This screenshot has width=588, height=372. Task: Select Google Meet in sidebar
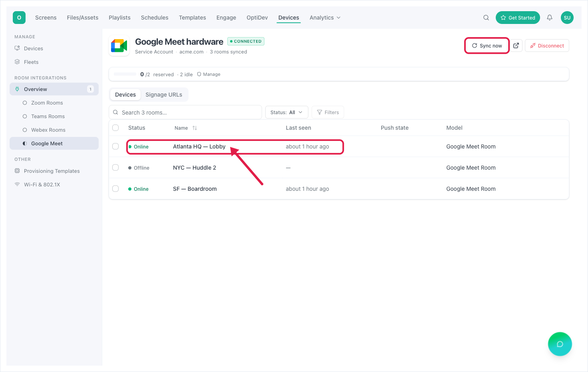54,143
